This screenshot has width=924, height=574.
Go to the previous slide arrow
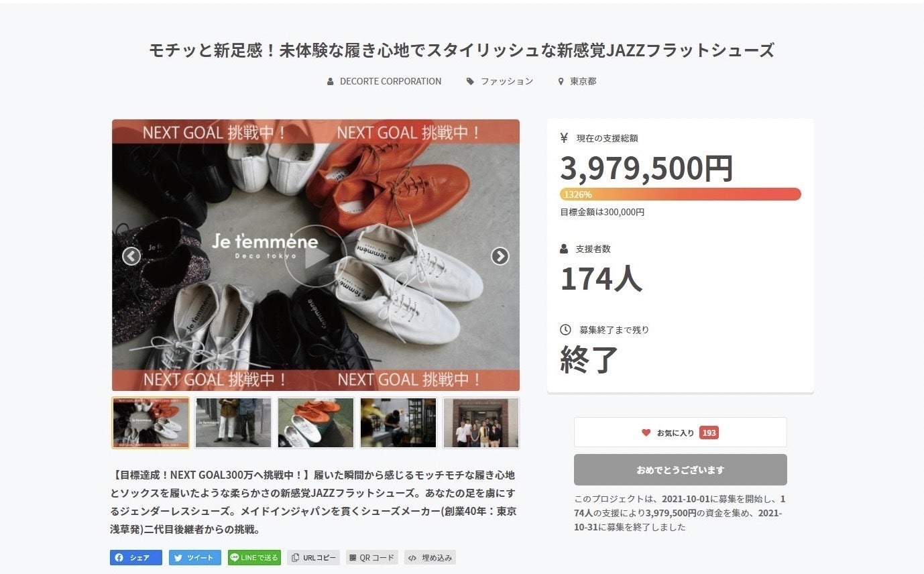131,256
